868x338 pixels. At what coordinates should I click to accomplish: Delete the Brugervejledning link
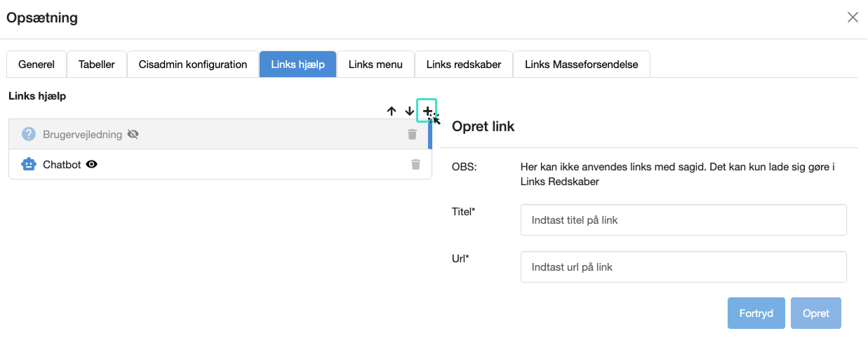click(412, 134)
